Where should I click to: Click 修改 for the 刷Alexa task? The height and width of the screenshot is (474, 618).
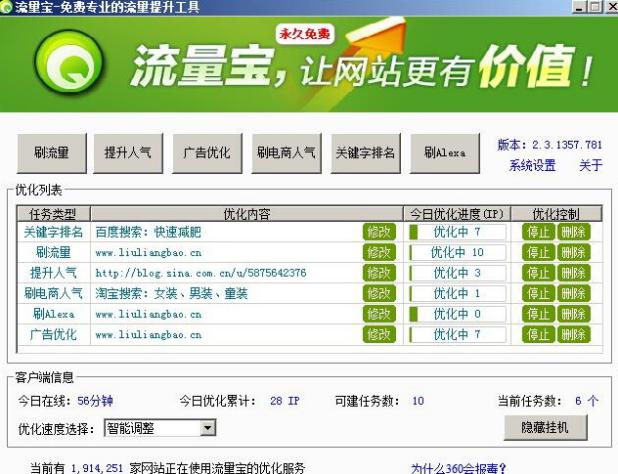379,314
